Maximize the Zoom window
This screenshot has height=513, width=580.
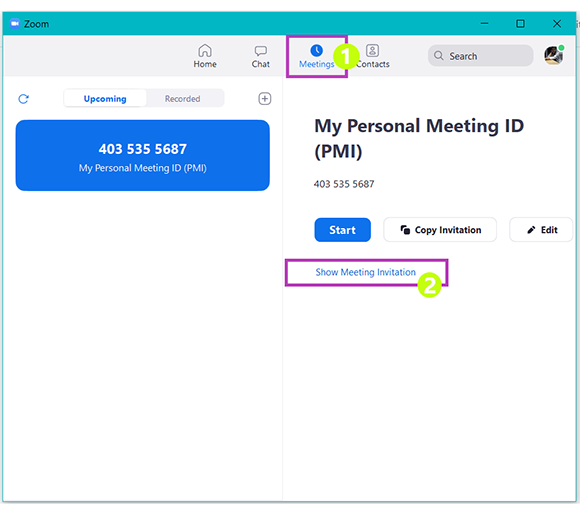coord(520,24)
